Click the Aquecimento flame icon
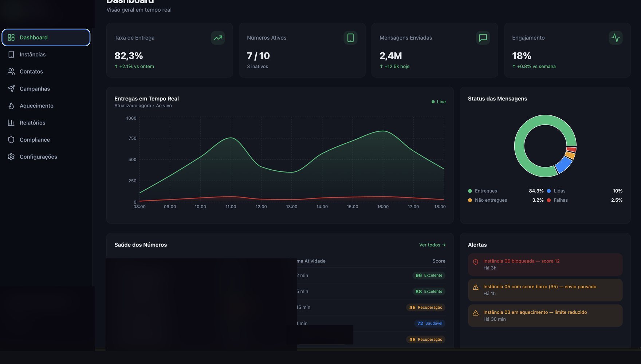 tap(11, 106)
